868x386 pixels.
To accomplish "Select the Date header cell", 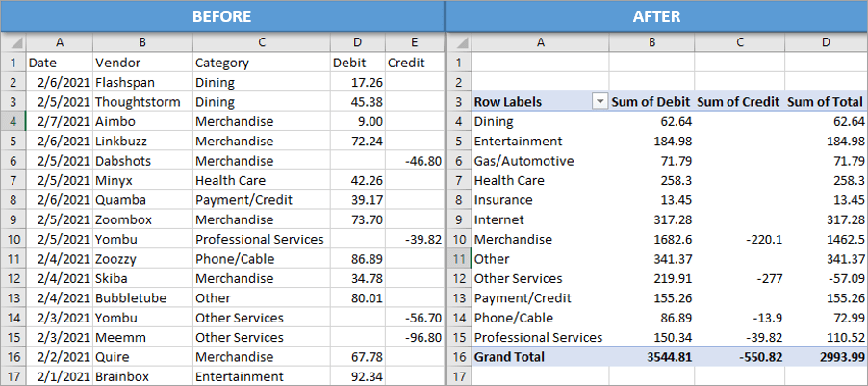I will click(x=59, y=63).
